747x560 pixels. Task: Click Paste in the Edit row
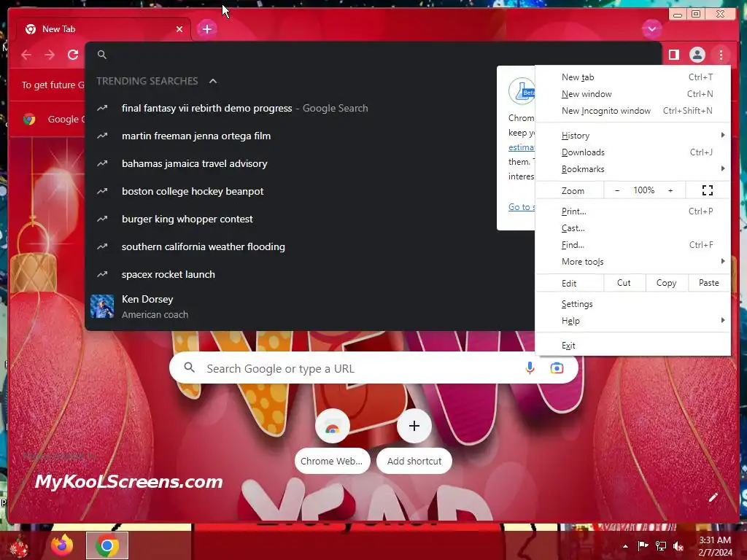click(709, 282)
